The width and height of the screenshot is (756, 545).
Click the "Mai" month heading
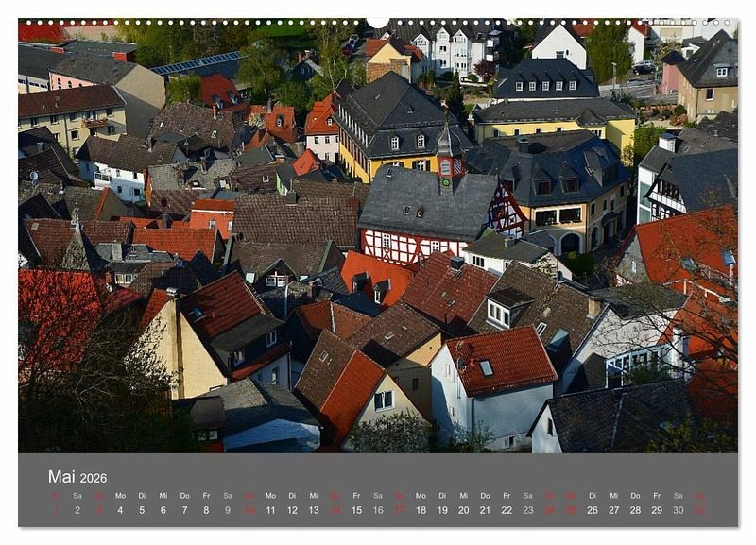(61, 477)
